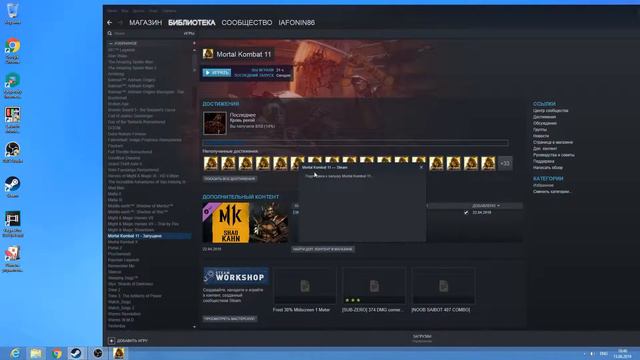The image size is (640, 360).
Task: Switch to Steam in the taskbar
Action: [x=76, y=353]
